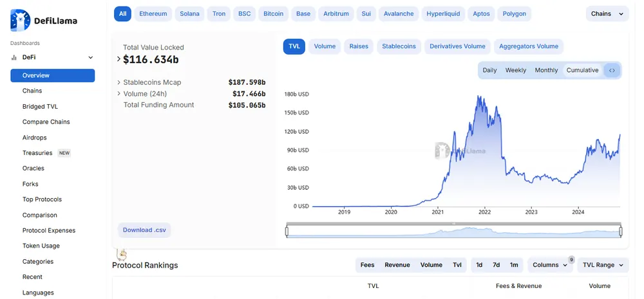Viewport: 644px width, 299px height.
Task: Filter by Solana chain
Action: click(x=189, y=14)
